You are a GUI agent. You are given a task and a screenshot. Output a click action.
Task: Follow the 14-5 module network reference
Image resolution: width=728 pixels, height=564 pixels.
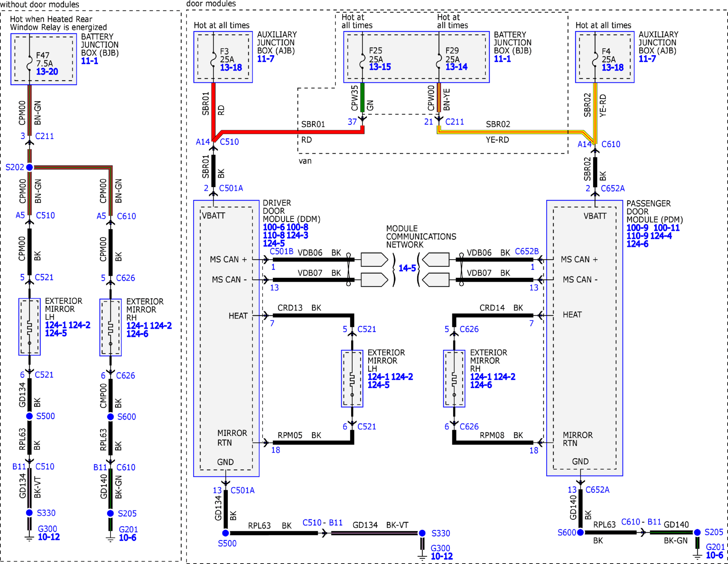(407, 268)
